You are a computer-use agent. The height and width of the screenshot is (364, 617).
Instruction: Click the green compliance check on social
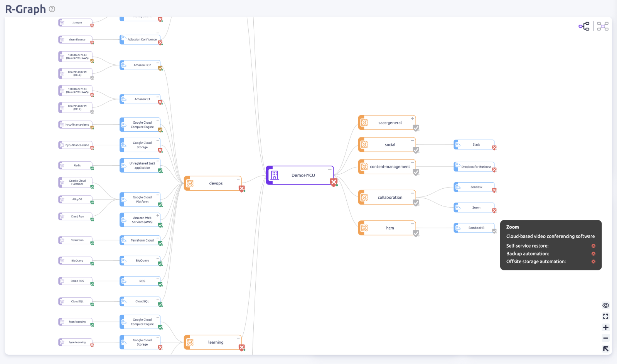point(416,151)
